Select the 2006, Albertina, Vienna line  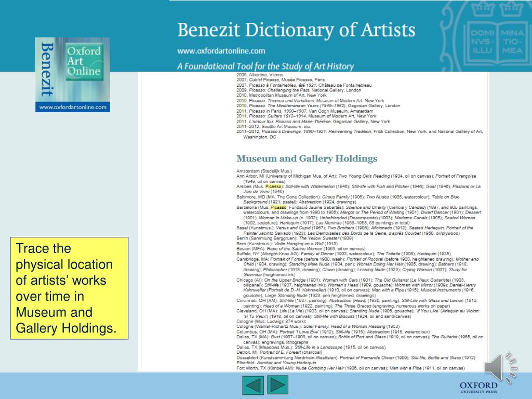click(x=260, y=75)
